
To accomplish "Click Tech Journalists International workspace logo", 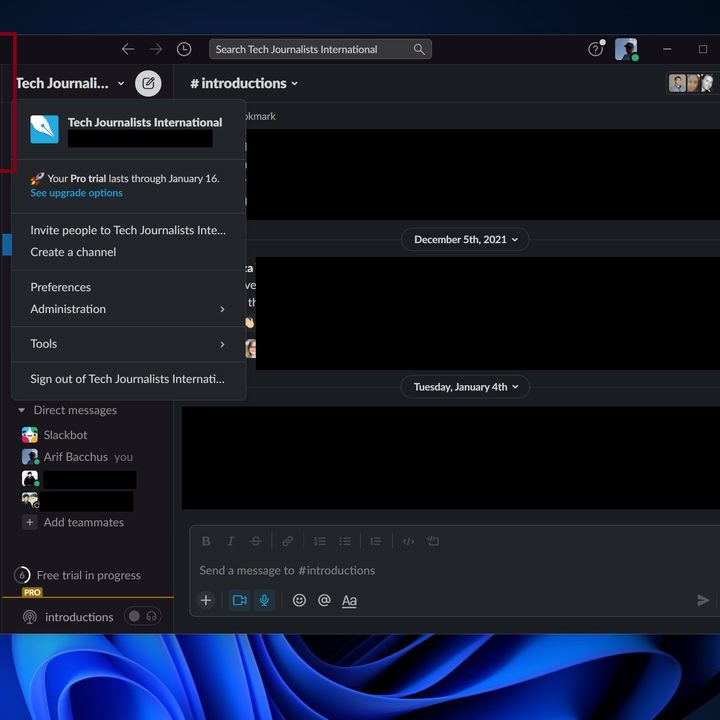I will [45, 129].
